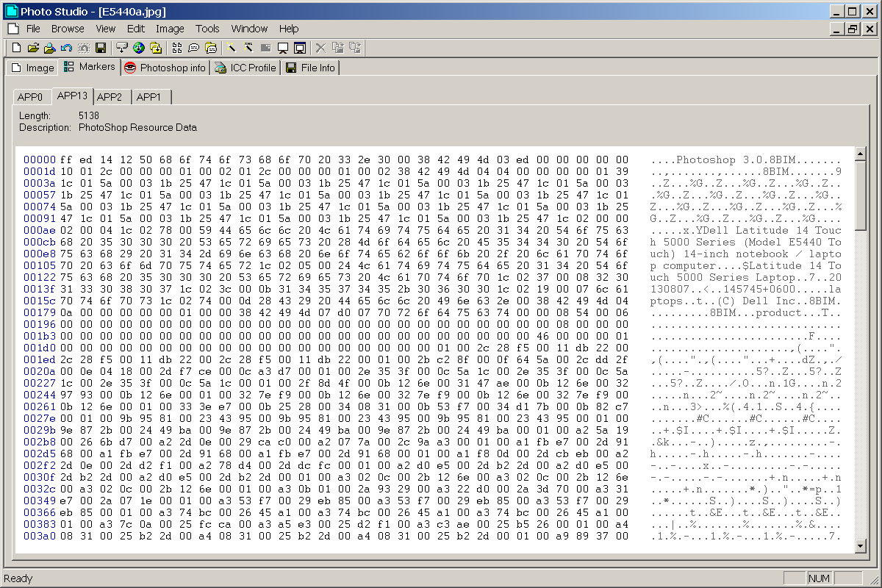
Task: Click the hex view scroll-up arrow
Action: click(860, 153)
